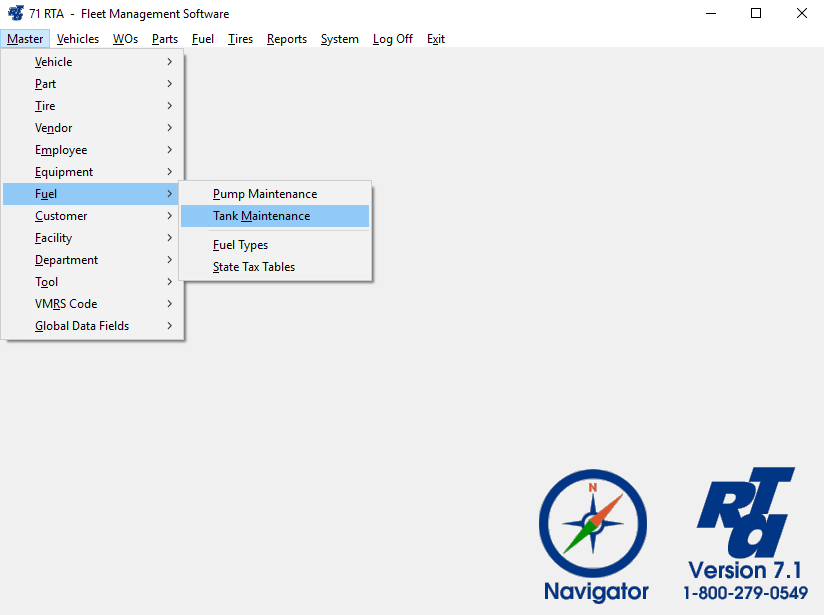This screenshot has height=615, width=824.
Task: Expand the Global Data Fields submenu
Action: tap(82, 326)
